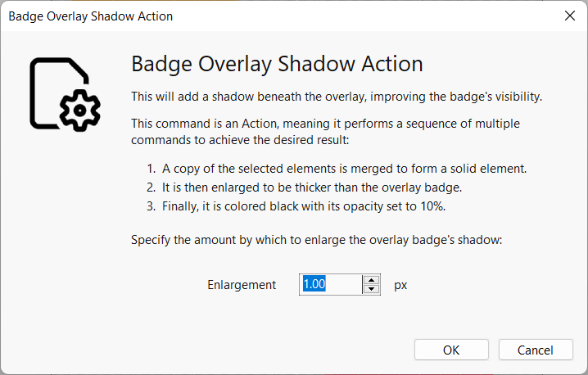
Task: Increase Enlargement with the up spinner arrow
Action: point(372,279)
